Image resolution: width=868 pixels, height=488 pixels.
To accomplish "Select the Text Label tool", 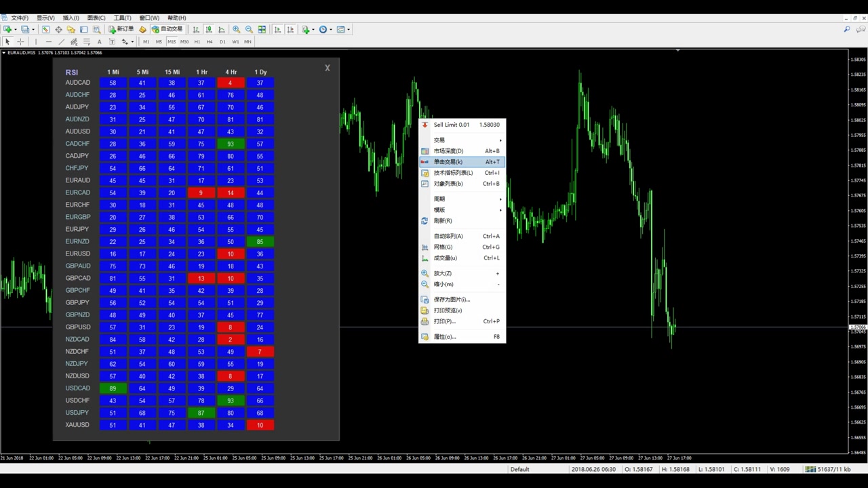I will (x=112, y=42).
